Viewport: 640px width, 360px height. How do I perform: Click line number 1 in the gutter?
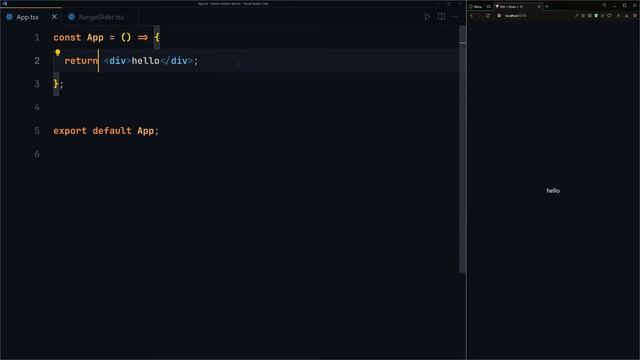pos(37,38)
